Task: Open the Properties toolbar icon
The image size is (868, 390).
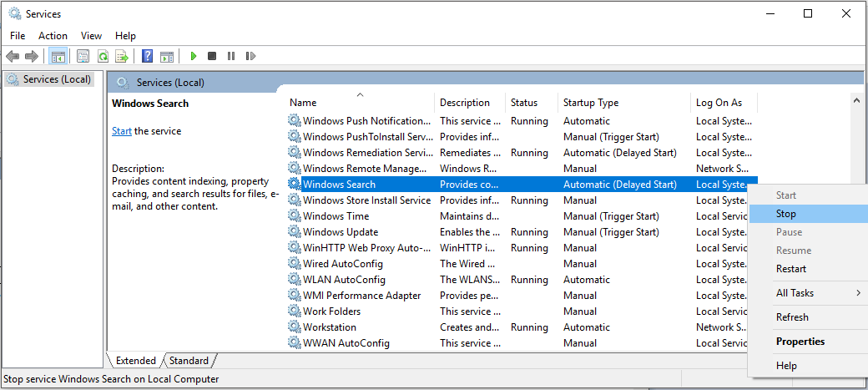Action: 83,56
